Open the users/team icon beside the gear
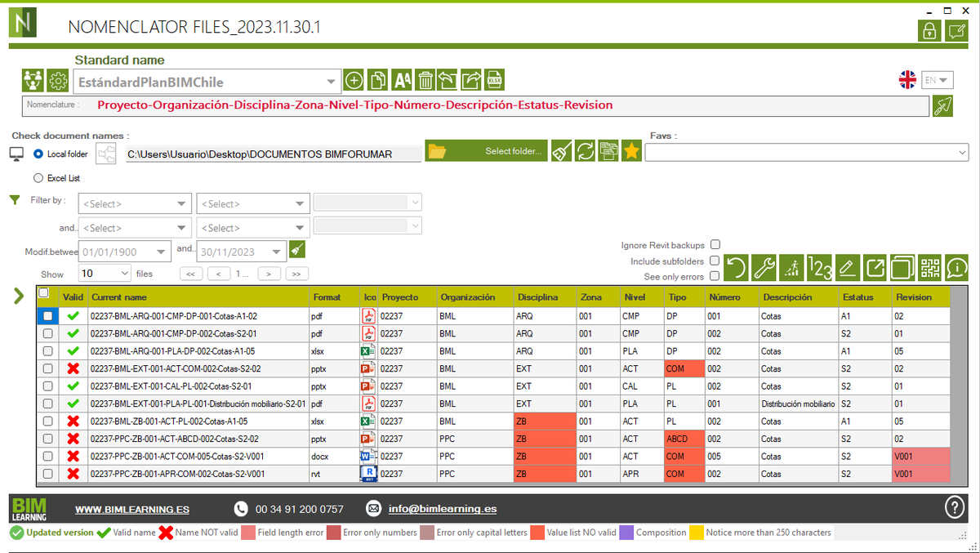This screenshot has width=980, height=553. pyautogui.click(x=33, y=81)
